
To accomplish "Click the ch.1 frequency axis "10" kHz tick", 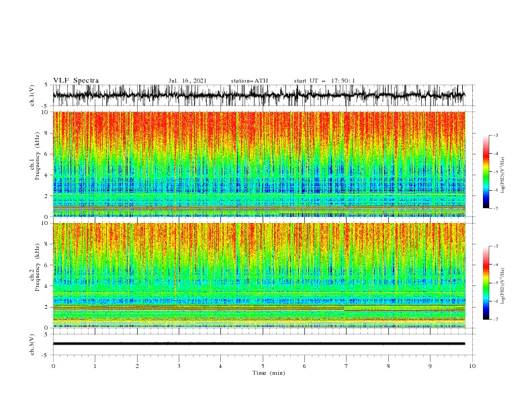I will click(46, 112).
